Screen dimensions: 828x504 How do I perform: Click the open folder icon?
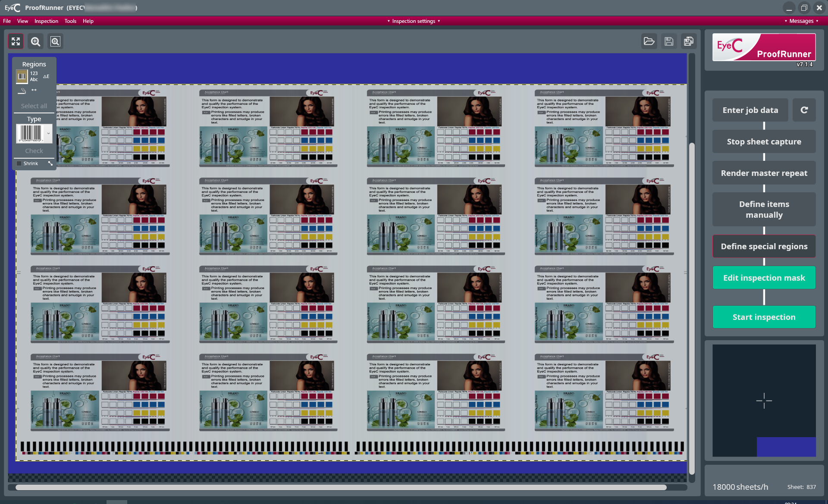coord(649,41)
